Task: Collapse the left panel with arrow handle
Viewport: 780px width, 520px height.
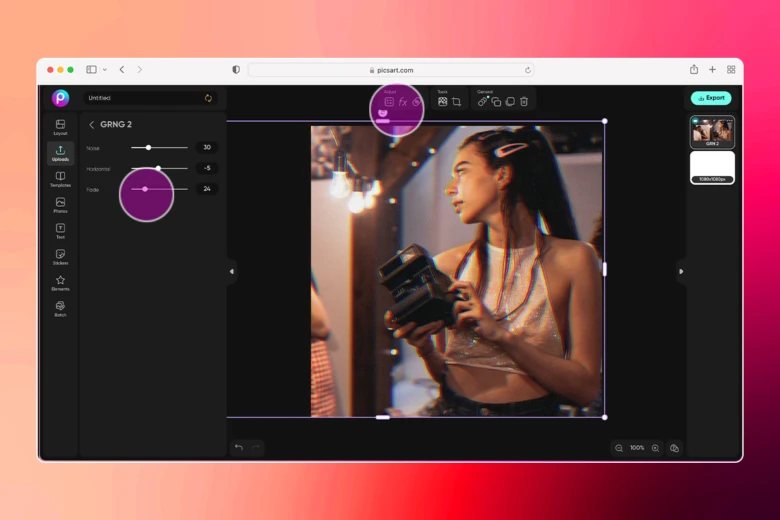Action: point(231,271)
